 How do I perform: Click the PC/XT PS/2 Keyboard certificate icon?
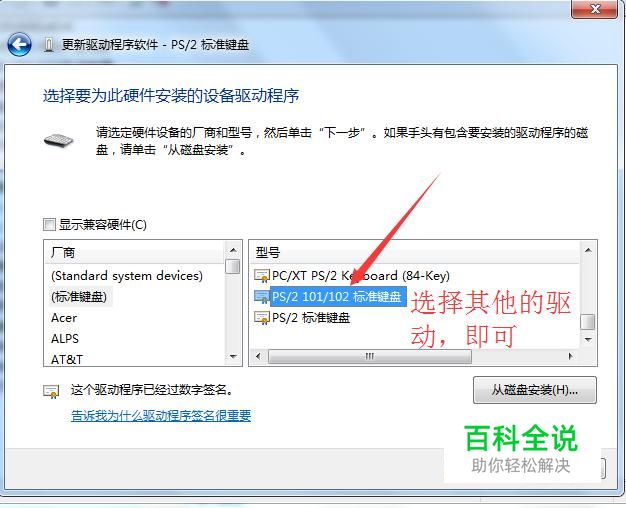pyautogui.click(x=262, y=276)
